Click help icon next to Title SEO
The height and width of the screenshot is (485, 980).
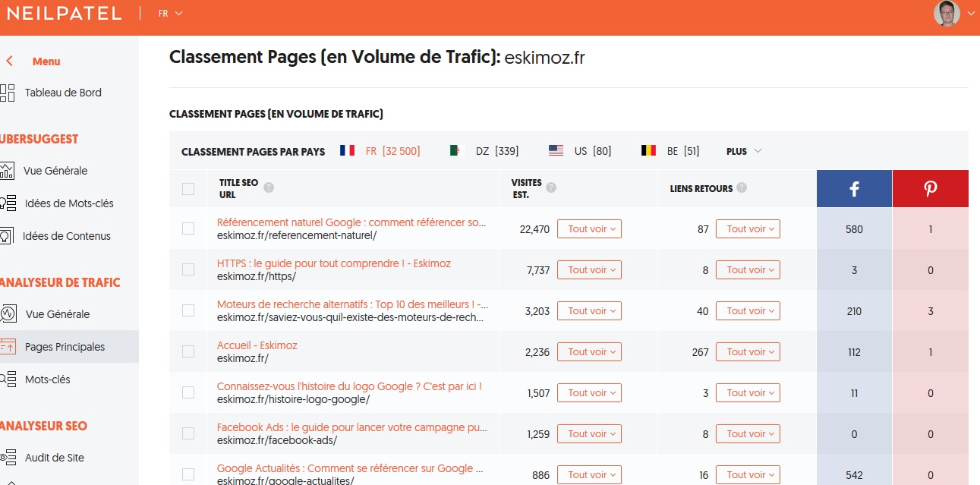pyautogui.click(x=269, y=187)
